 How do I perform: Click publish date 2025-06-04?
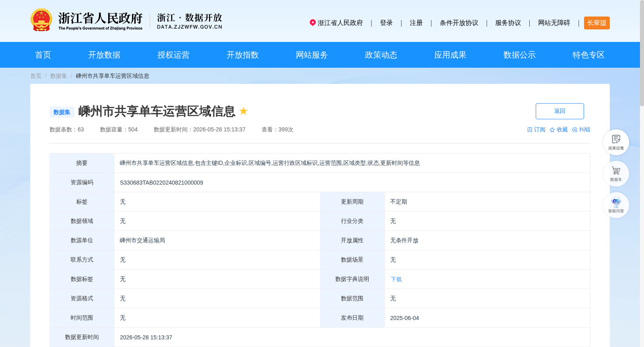[x=405, y=318]
